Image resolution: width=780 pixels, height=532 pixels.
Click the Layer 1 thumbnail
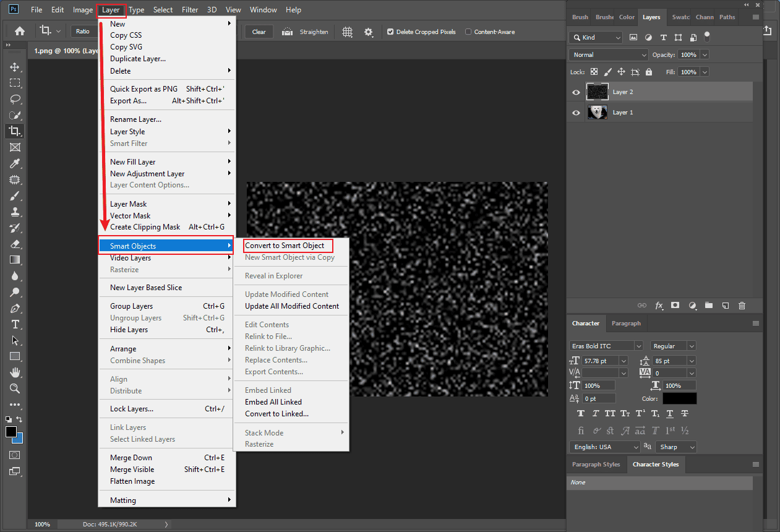point(597,112)
